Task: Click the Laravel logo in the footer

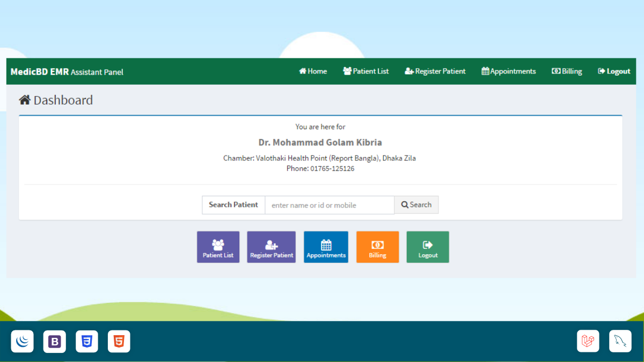Action: click(x=588, y=341)
